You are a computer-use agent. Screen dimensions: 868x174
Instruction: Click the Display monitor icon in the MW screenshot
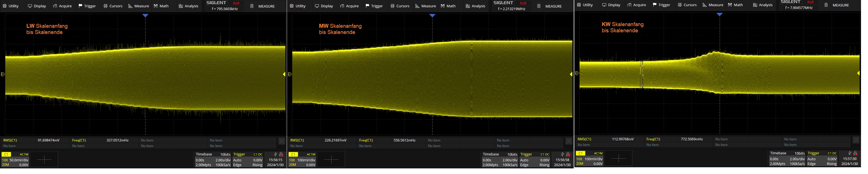coord(317,6)
